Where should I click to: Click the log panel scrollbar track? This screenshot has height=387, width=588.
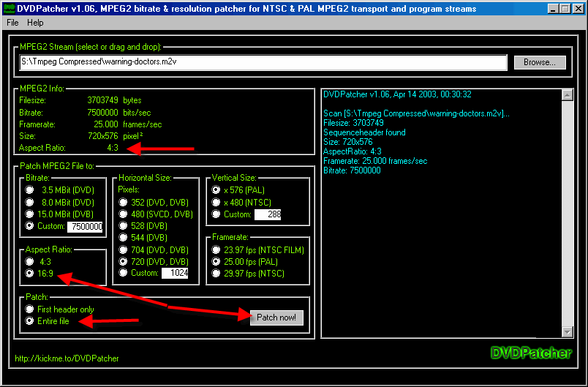point(568,214)
